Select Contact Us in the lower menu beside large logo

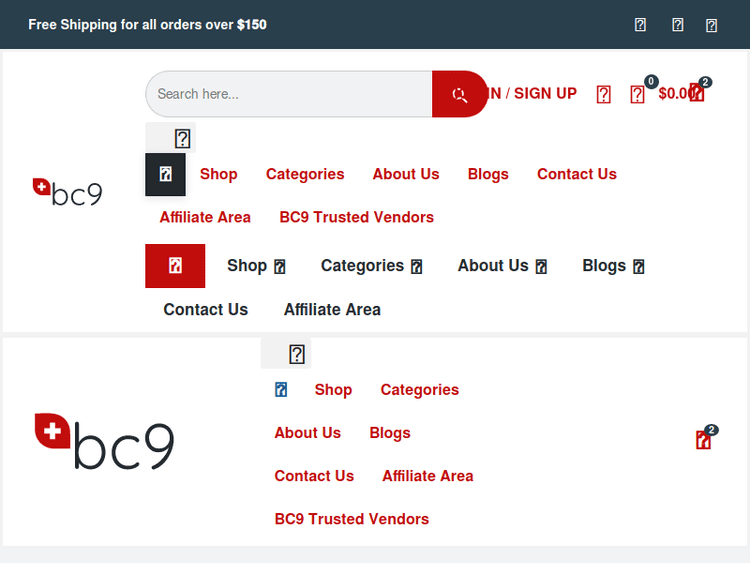coord(314,476)
